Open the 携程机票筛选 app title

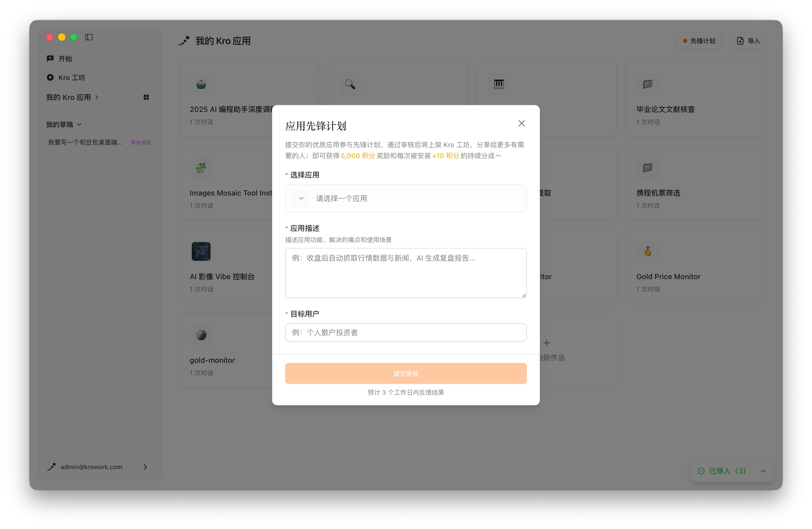pyautogui.click(x=658, y=193)
